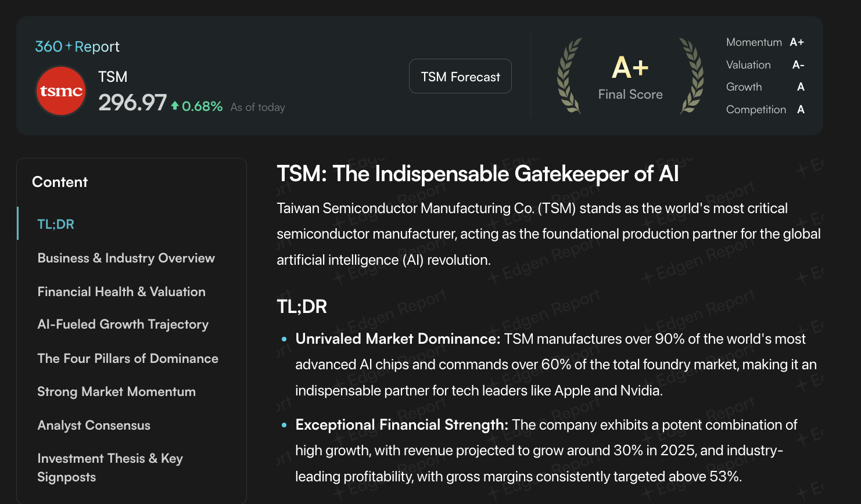Click the Unrivaled Market Dominance bullet heading

[x=397, y=339]
